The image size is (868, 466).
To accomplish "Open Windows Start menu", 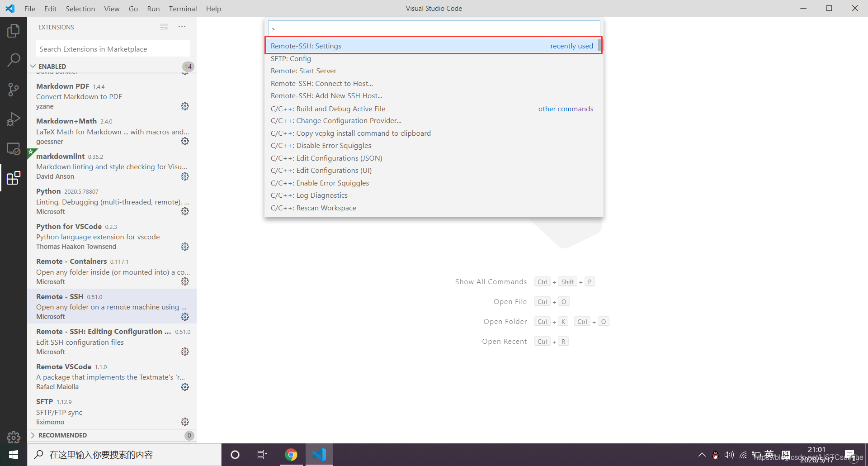I will pyautogui.click(x=14, y=455).
